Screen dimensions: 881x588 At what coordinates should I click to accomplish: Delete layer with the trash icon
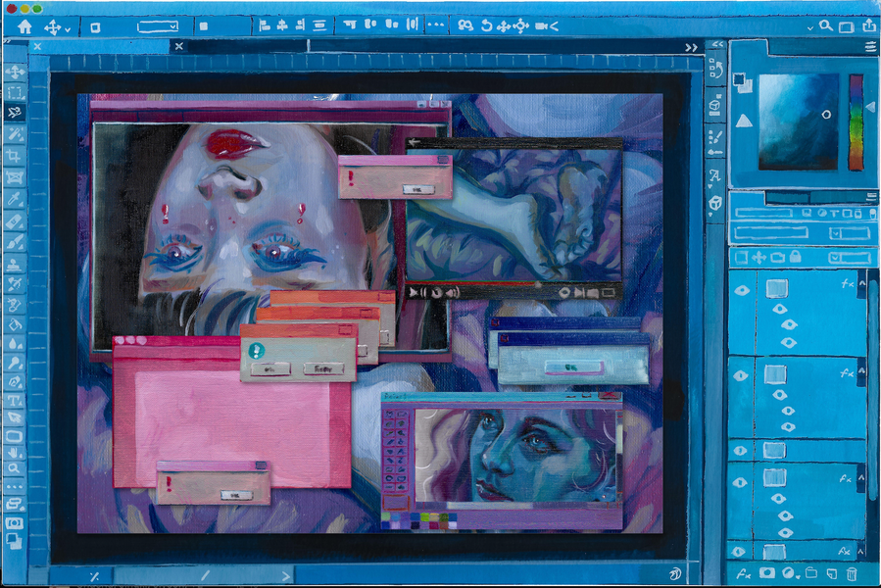point(852,573)
